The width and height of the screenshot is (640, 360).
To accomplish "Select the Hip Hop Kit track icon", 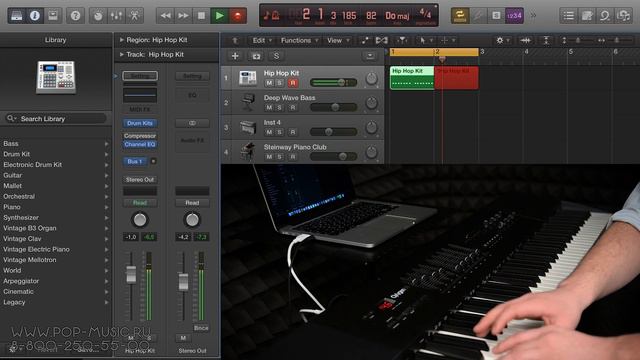I will (248, 78).
